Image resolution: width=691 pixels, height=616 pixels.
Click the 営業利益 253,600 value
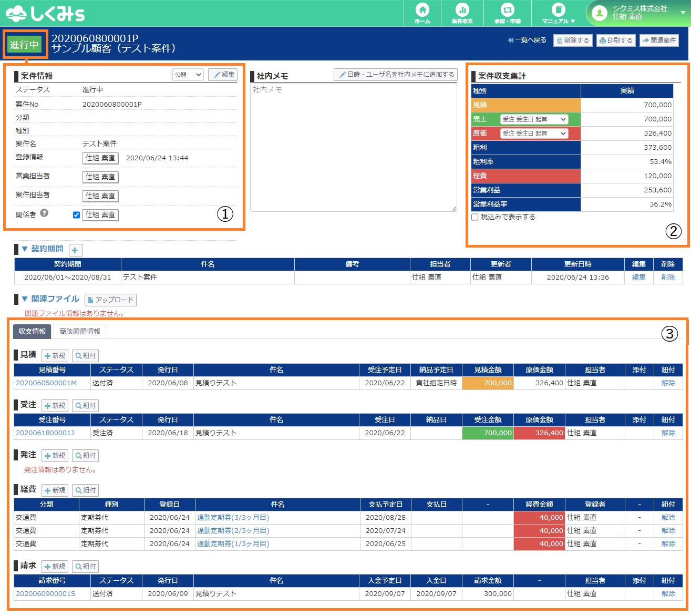tap(657, 190)
